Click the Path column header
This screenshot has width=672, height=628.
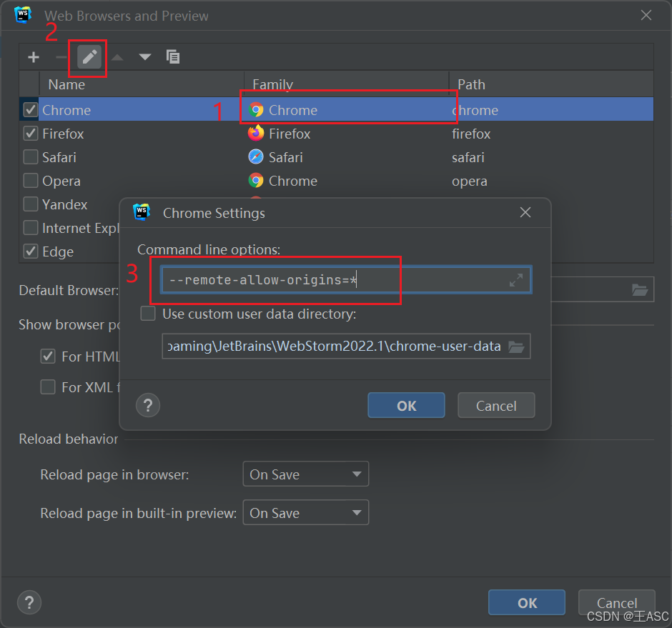point(472,84)
